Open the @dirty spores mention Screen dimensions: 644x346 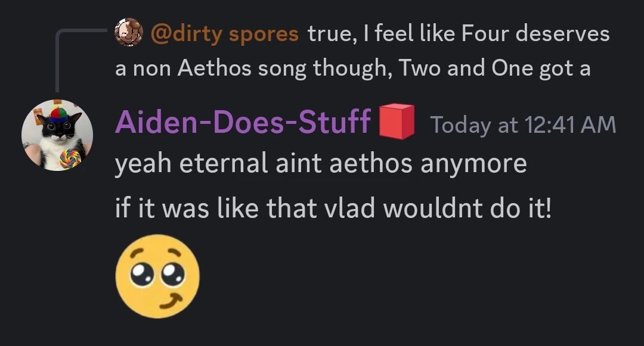pos(225,33)
